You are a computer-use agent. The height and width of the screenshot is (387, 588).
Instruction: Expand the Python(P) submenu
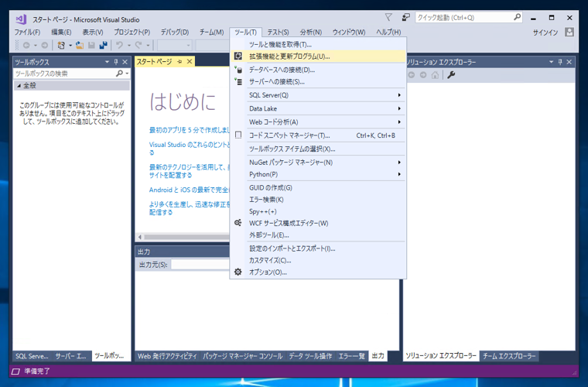[399, 174]
